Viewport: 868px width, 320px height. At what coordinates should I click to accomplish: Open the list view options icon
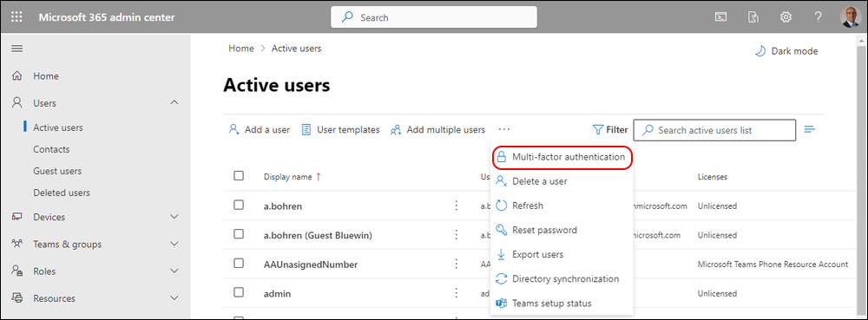tap(810, 129)
